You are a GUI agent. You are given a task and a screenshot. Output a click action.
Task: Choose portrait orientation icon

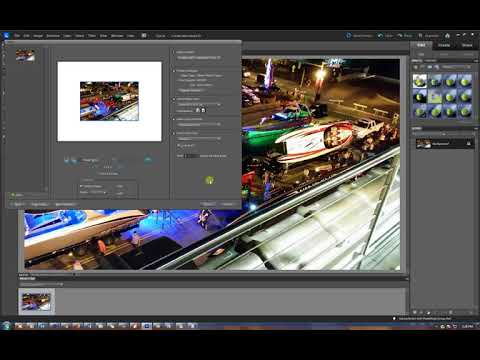click(x=198, y=110)
